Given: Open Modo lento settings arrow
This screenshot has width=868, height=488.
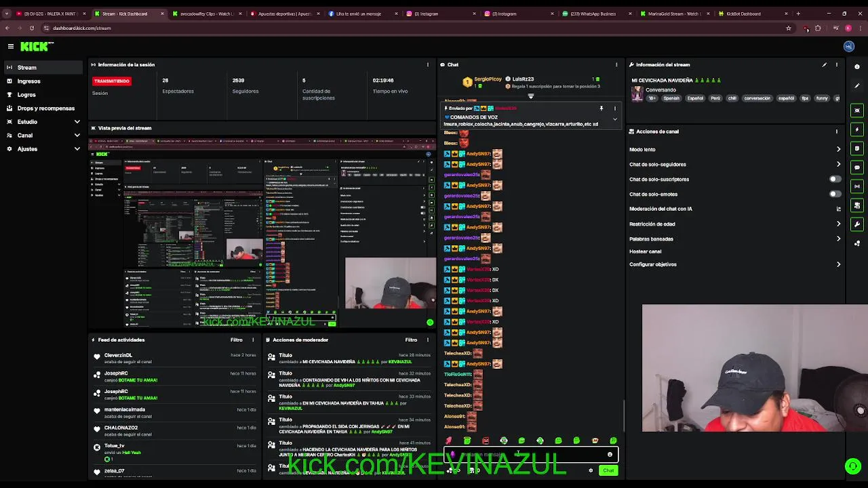Looking at the screenshot, I should coord(839,149).
